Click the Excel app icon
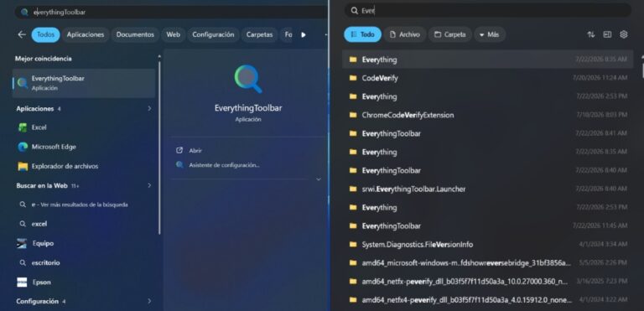 [x=23, y=127]
